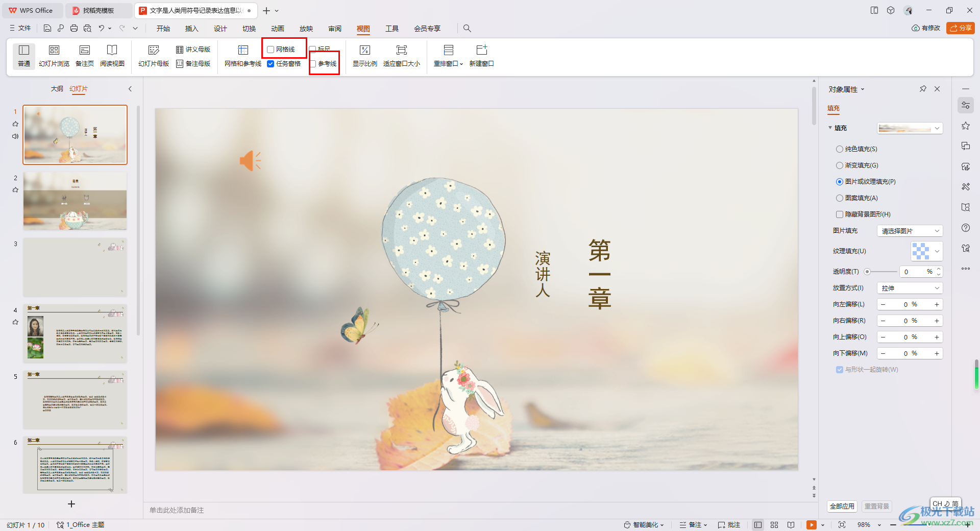Select Picture or Texture Fill option
The height and width of the screenshot is (531, 980).
coord(840,182)
